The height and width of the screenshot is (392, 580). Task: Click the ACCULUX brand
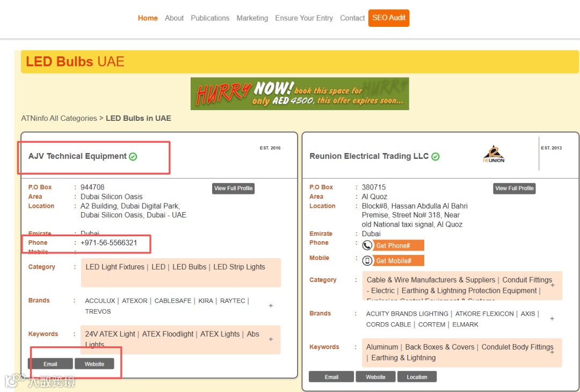[x=100, y=301]
